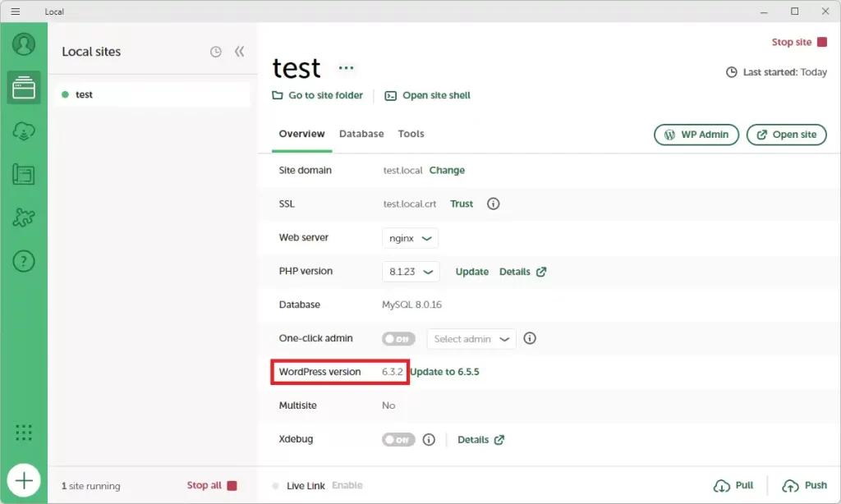Enable the Xdebug toggle switch

[x=398, y=440]
